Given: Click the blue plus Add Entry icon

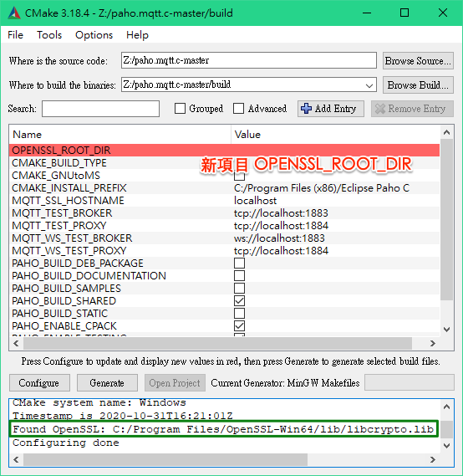Looking at the screenshot, I should 306,109.
